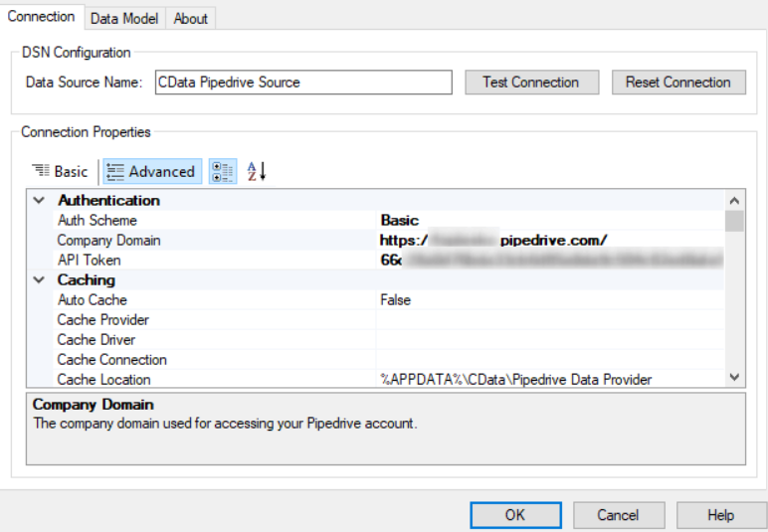Click the Basic auth scheme value
Viewport: 768px width, 532px height.
[400, 220]
